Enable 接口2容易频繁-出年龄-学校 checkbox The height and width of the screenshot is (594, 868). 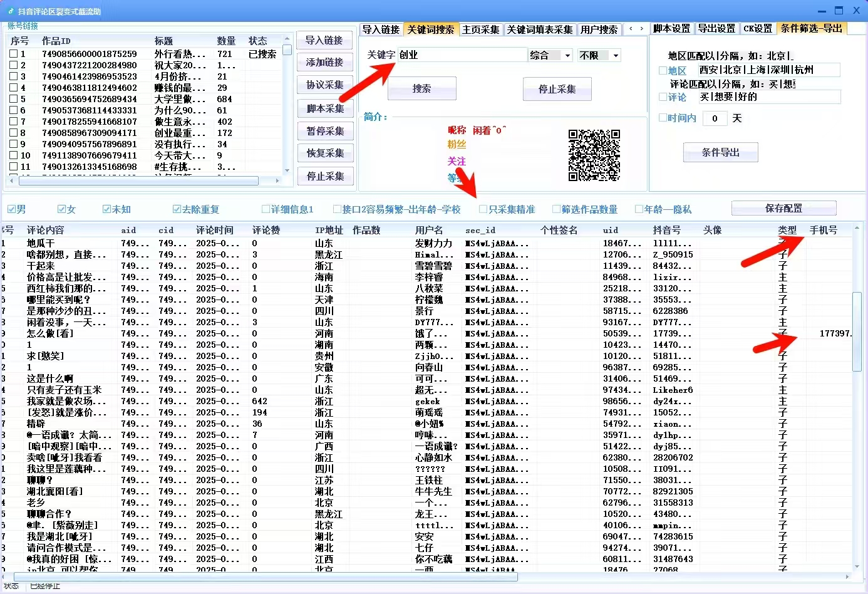(x=338, y=209)
